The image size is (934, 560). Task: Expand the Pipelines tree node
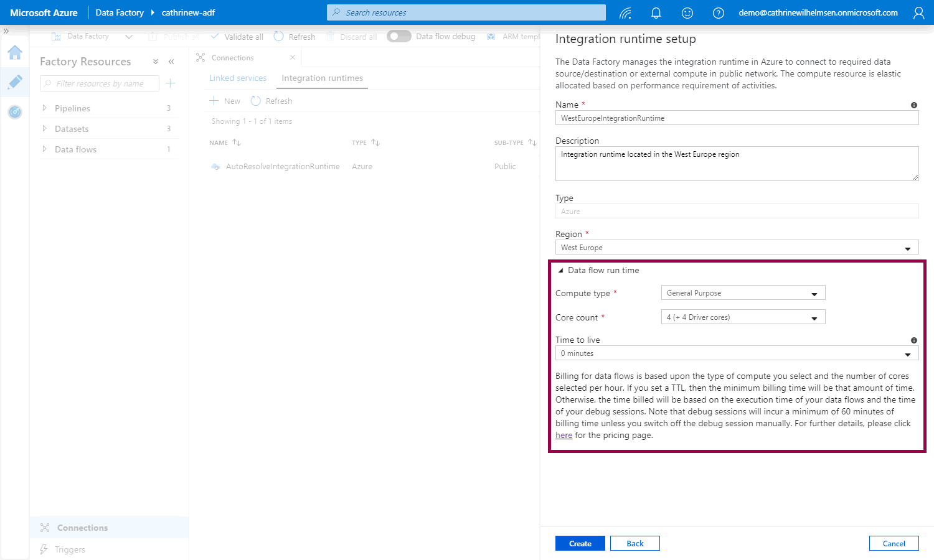(44, 108)
